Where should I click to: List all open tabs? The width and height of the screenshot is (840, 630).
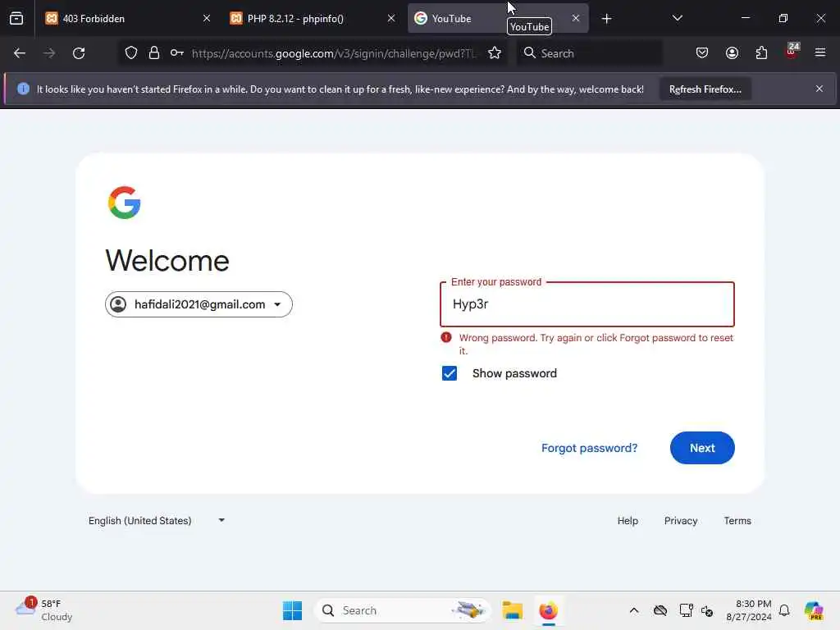coord(677,19)
